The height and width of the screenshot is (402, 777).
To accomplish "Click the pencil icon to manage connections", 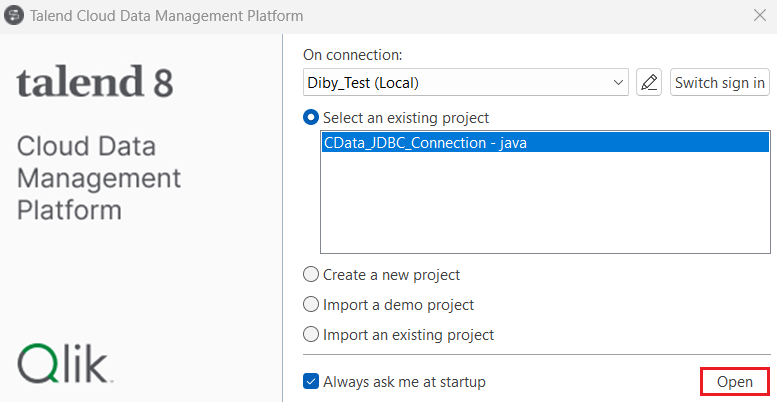I will [x=649, y=82].
